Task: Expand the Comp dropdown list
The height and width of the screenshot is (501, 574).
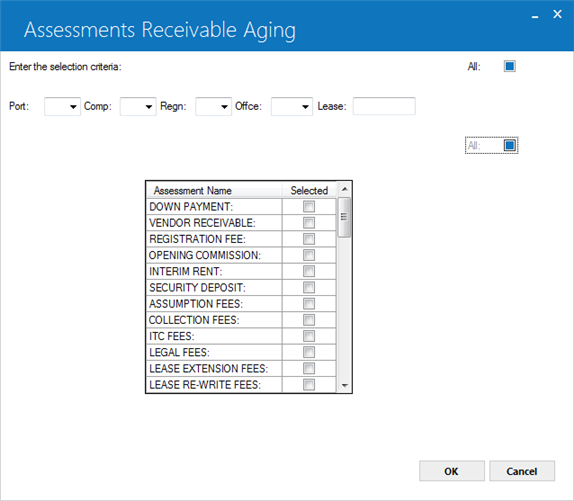Action: coord(138,106)
